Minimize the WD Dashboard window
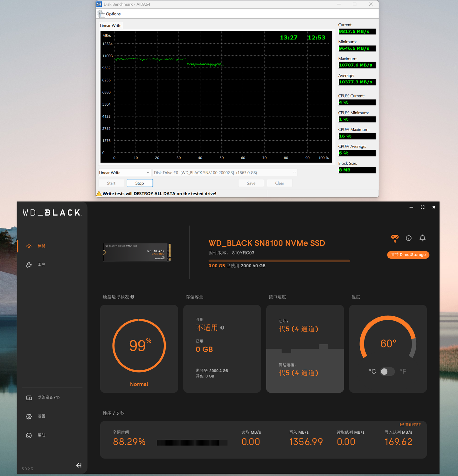Image resolution: width=458 pixels, height=476 pixels. [411, 207]
